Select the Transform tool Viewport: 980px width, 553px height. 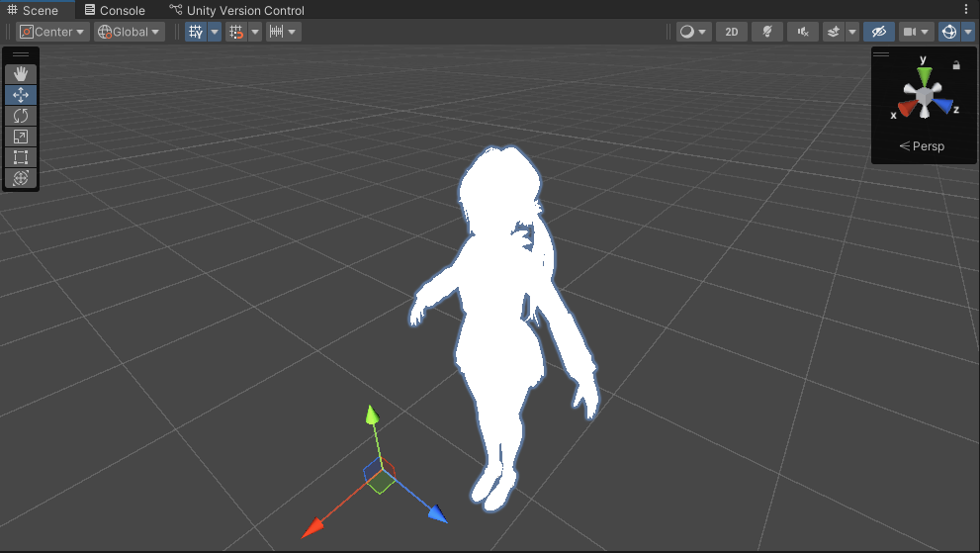pyautogui.click(x=21, y=178)
